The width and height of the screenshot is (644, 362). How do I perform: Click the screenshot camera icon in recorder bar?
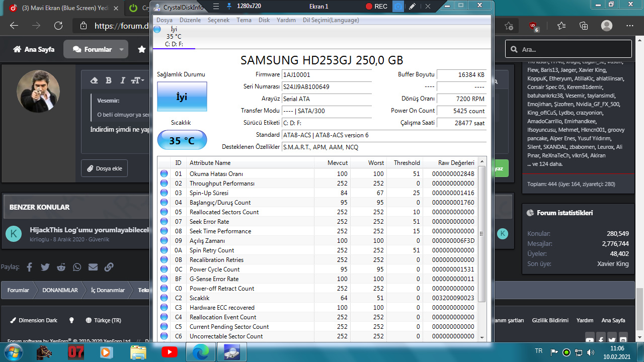pos(398,6)
